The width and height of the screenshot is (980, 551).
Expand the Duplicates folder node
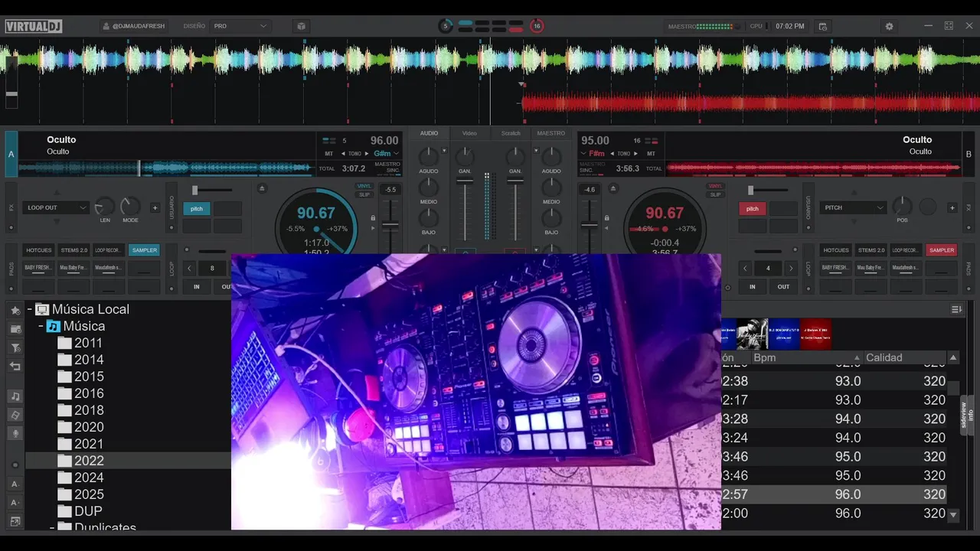pyautogui.click(x=52, y=527)
